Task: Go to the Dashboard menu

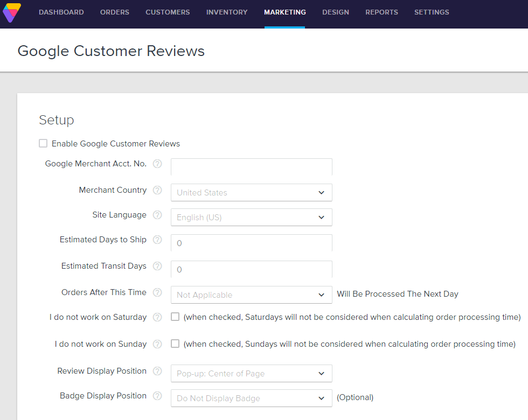Action: coord(61,12)
